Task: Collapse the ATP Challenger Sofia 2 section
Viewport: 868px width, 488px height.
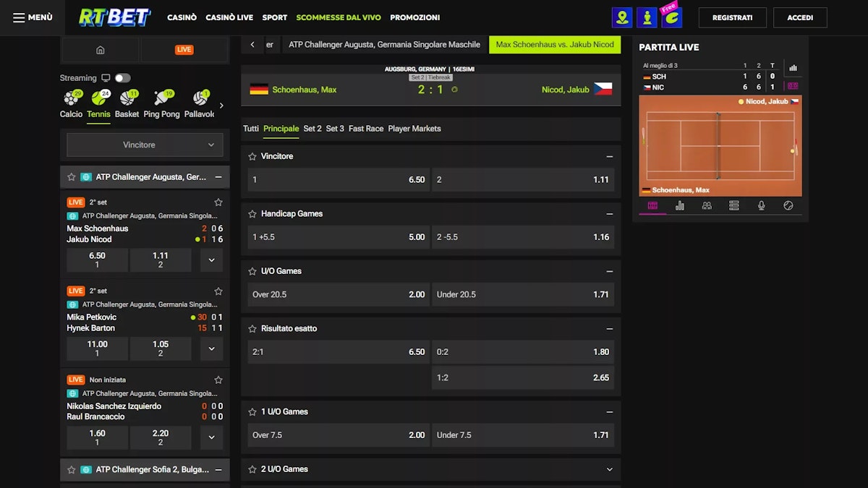Action: [x=218, y=470]
